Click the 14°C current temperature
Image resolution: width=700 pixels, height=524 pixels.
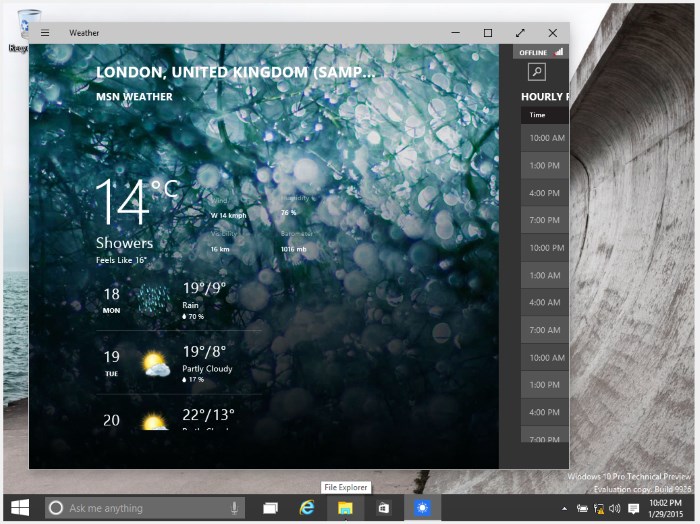pyautogui.click(x=137, y=201)
